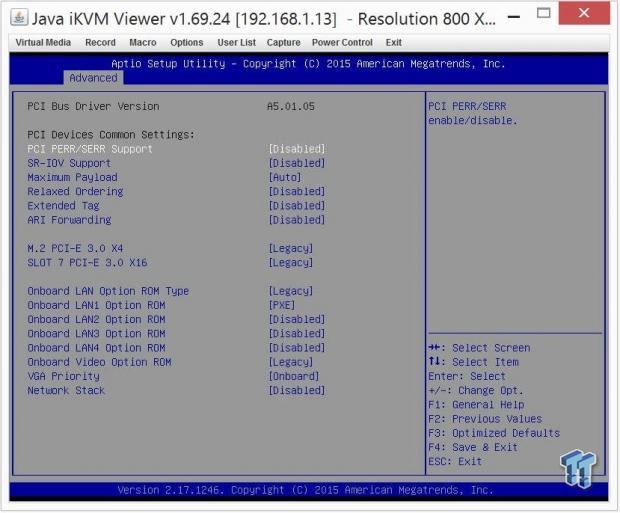Select Relaxed Ordering setting
The width and height of the screenshot is (620, 513).
click(x=75, y=192)
